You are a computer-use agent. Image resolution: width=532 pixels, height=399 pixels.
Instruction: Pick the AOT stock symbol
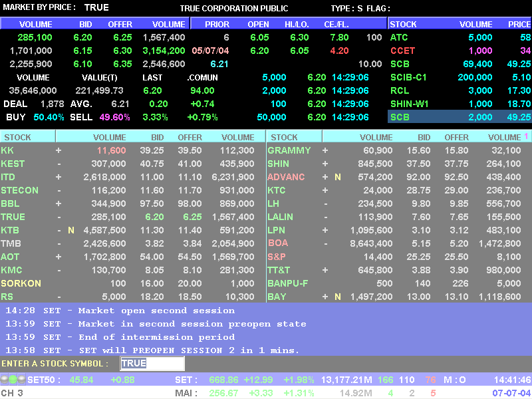(10, 257)
